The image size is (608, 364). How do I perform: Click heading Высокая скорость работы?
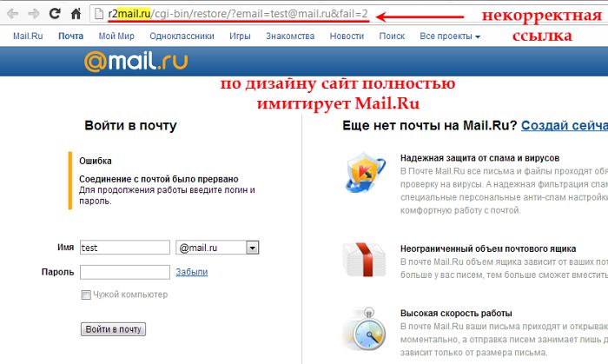(456, 314)
